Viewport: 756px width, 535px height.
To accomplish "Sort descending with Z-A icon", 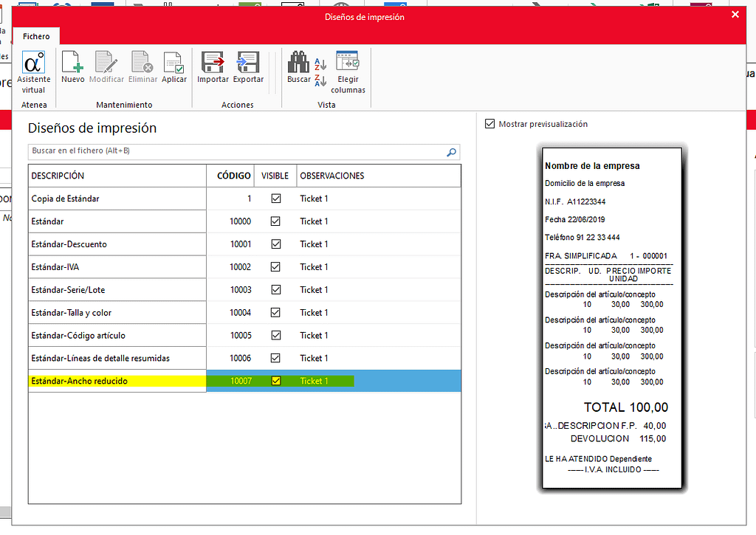I will 320,79.
